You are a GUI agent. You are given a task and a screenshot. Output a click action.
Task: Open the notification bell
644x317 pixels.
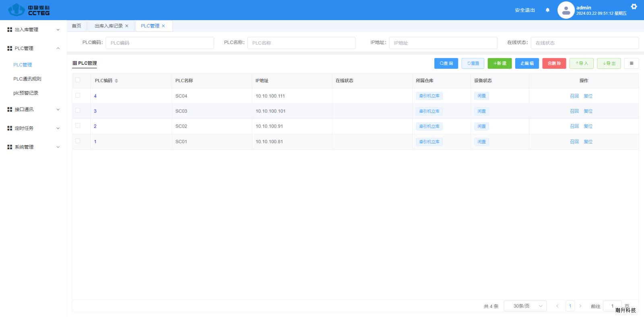(x=547, y=10)
